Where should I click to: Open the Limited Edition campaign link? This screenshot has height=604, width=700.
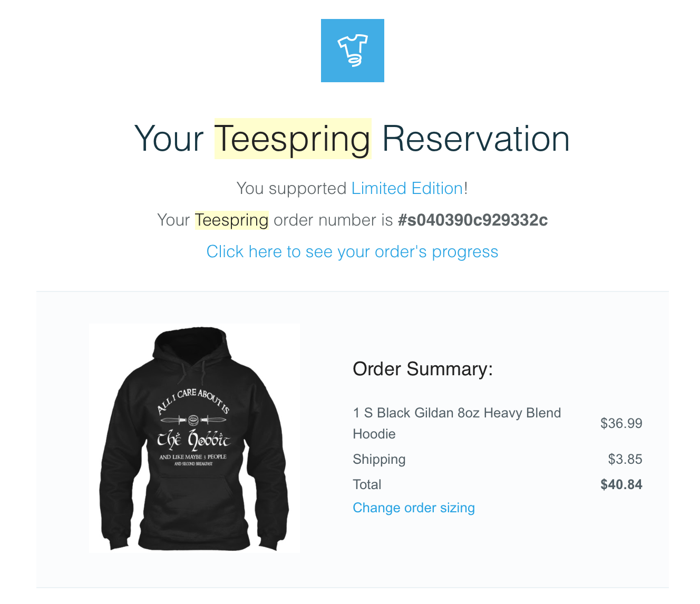pos(406,188)
